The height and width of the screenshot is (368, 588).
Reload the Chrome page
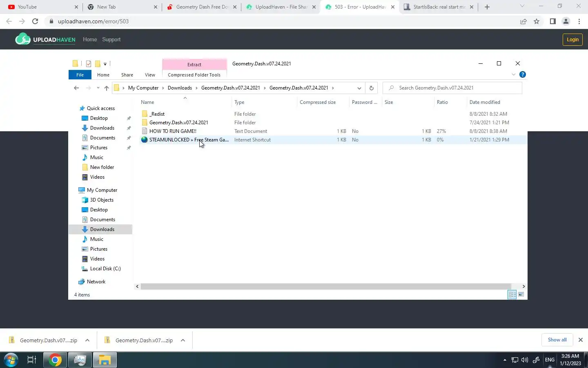[x=35, y=21]
